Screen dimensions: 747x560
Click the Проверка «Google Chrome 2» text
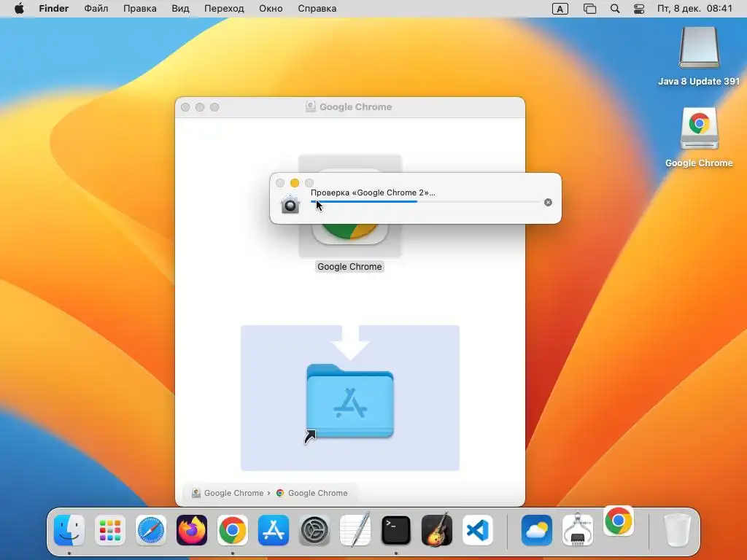coord(373,192)
